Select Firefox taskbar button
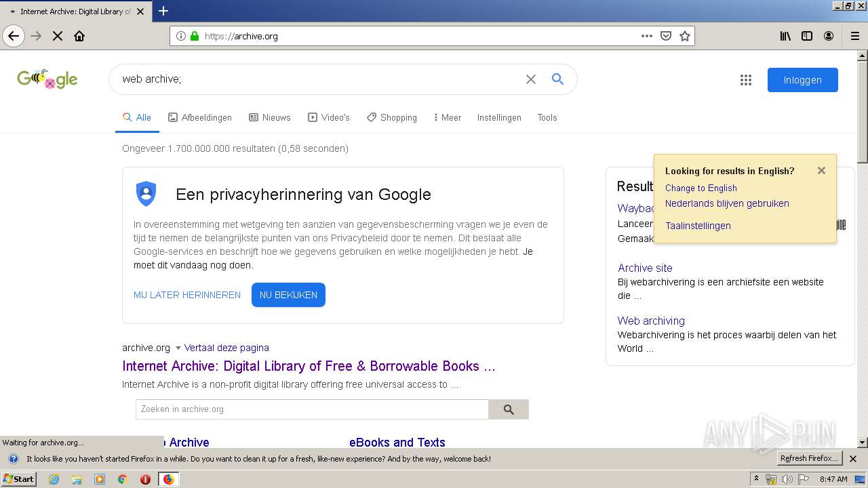This screenshot has height=488, width=868. coord(168,479)
